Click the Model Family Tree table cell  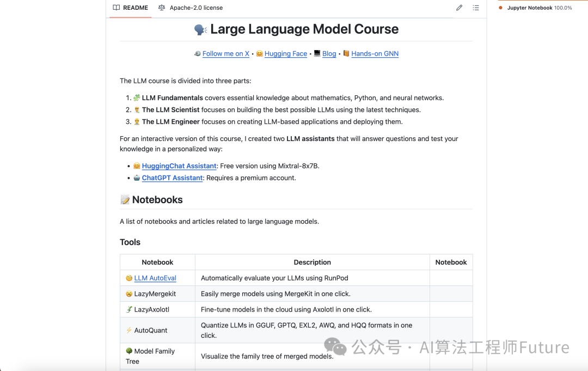(x=157, y=356)
